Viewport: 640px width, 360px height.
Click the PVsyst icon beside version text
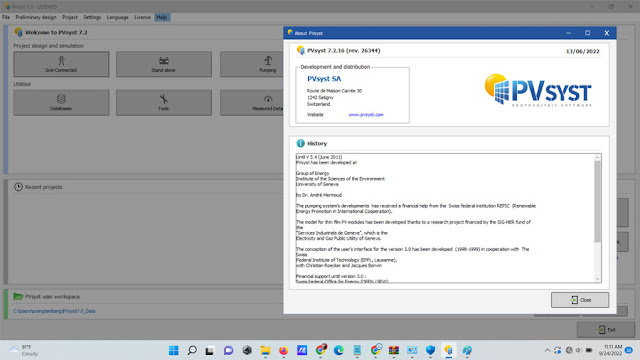point(301,50)
